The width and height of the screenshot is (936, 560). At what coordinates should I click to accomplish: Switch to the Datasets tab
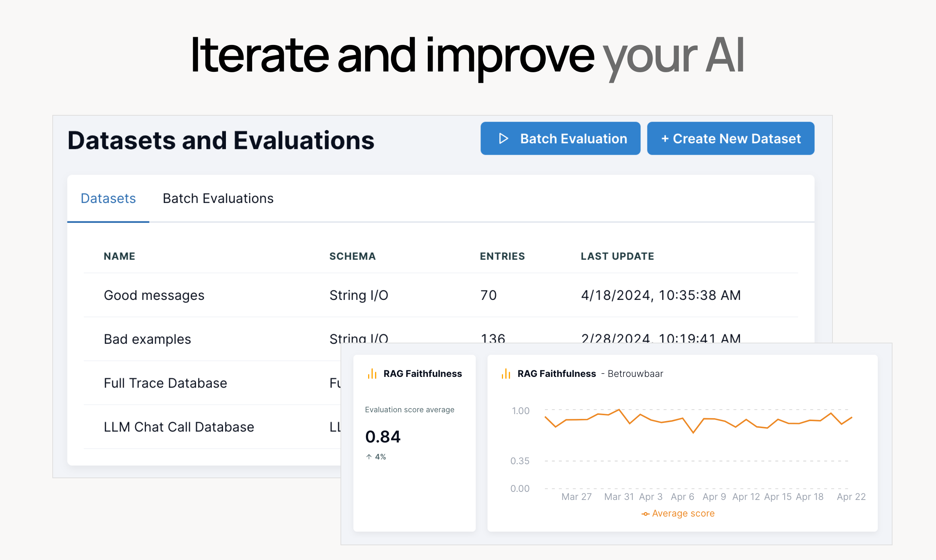(108, 199)
